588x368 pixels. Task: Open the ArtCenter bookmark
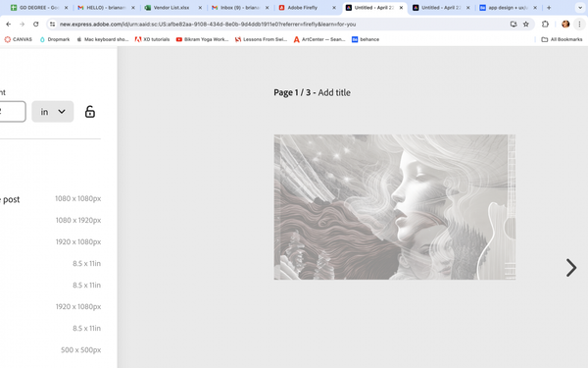[319, 39]
